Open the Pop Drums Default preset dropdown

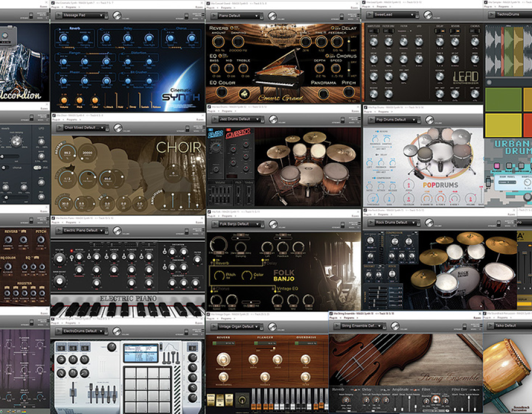coord(414,120)
